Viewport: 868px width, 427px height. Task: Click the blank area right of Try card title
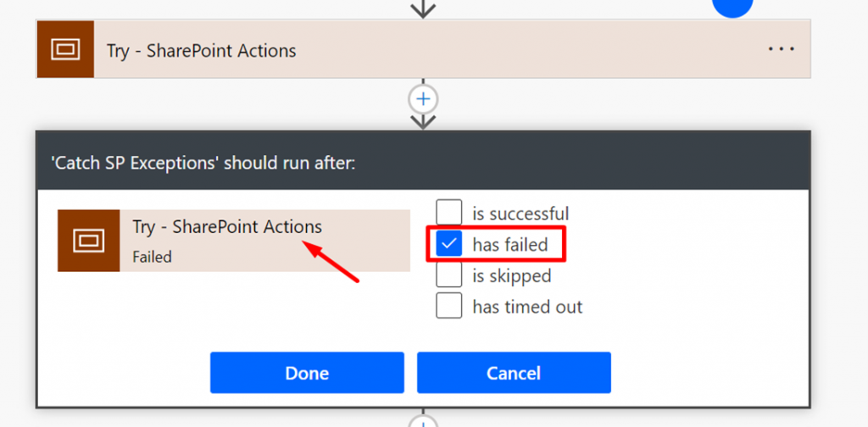click(526, 51)
